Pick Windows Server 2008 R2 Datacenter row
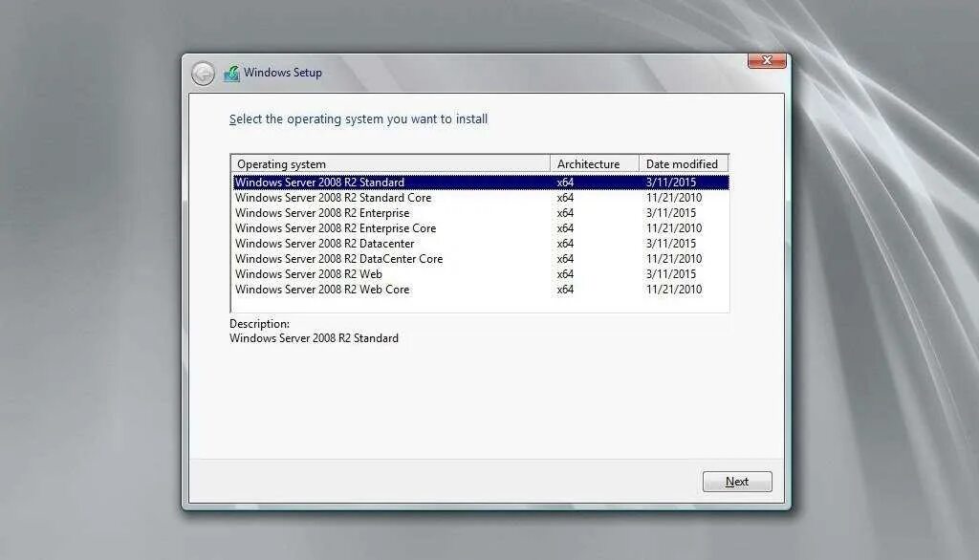Viewport: 979px width, 560px height. tap(481, 244)
